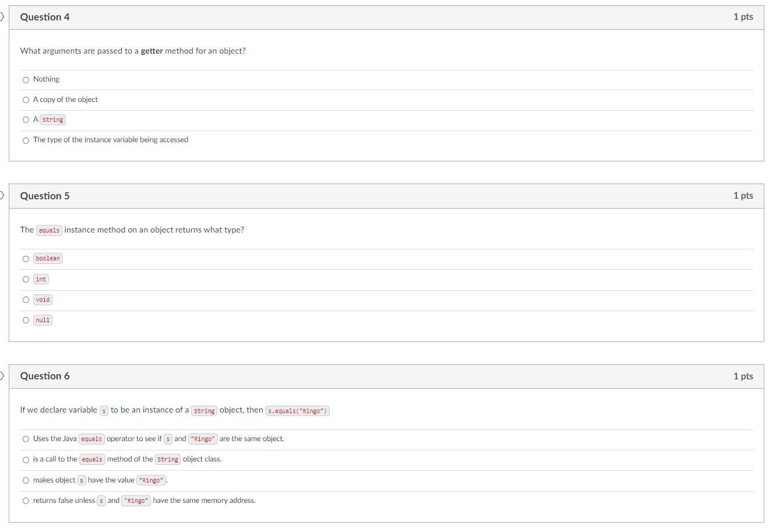Pick "returns false unless s and Ringo" option
The image size is (776, 532).
point(26,501)
